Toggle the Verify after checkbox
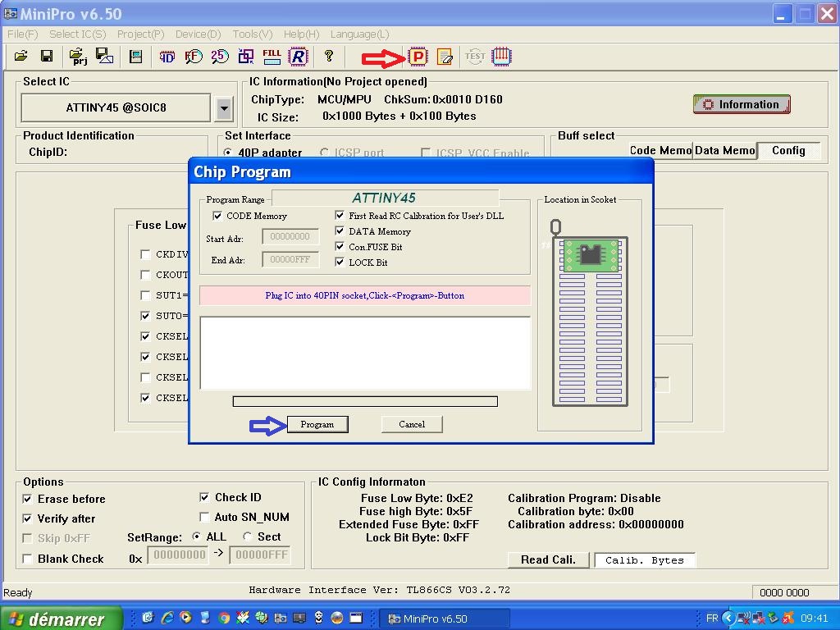The width and height of the screenshot is (840, 630). 27,518
